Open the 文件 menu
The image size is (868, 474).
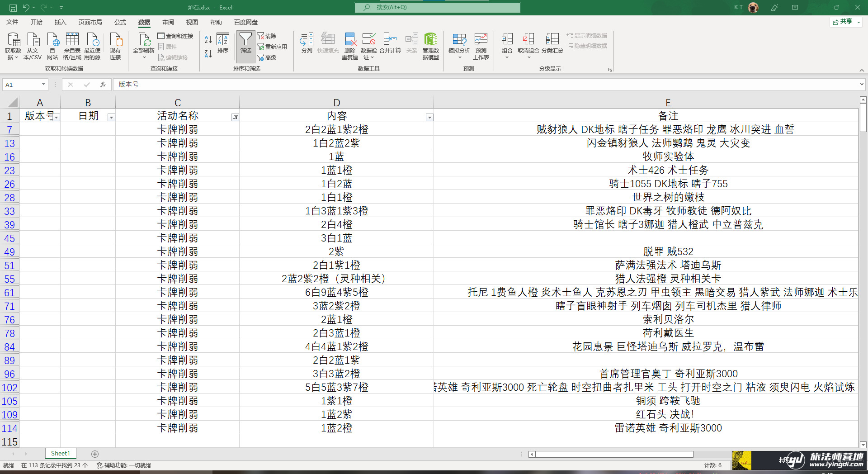pyautogui.click(x=12, y=22)
